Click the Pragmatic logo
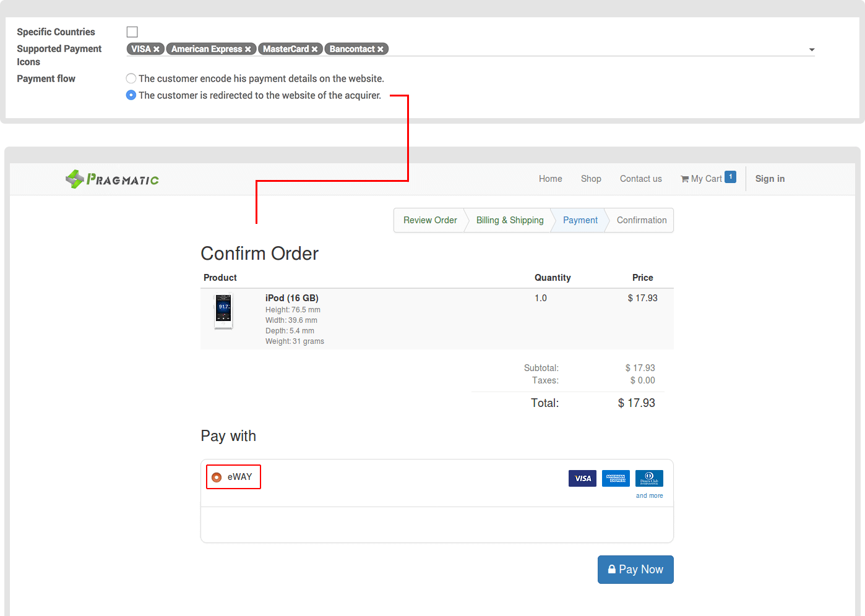 [112, 179]
